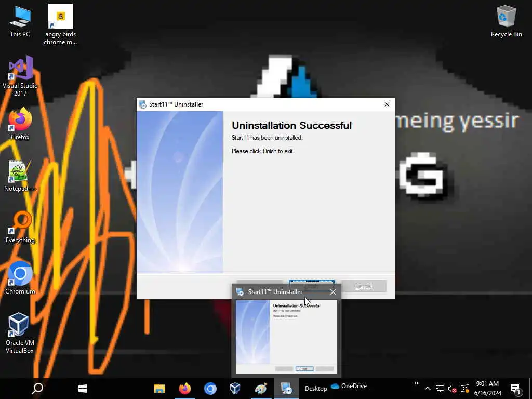Open Oracle VM VirtualBox desktop shortcut

[20, 333]
